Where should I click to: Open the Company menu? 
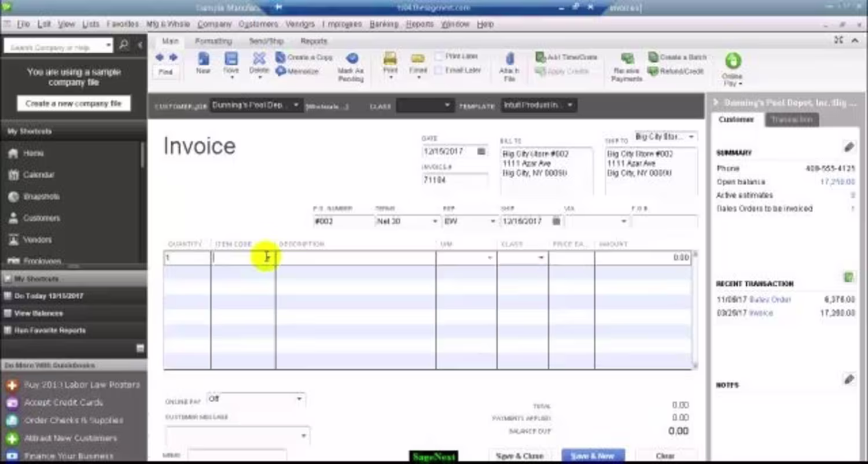214,24
